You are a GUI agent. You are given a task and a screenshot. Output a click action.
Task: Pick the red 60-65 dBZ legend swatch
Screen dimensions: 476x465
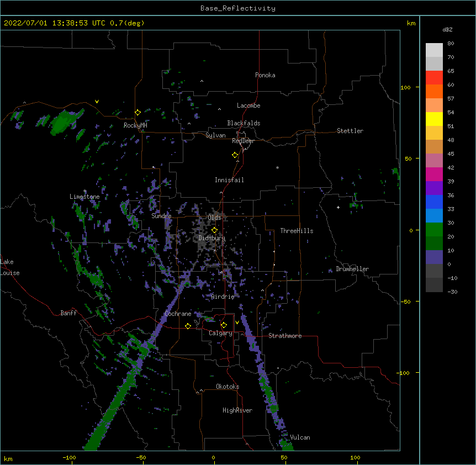pyautogui.click(x=434, y=77)
